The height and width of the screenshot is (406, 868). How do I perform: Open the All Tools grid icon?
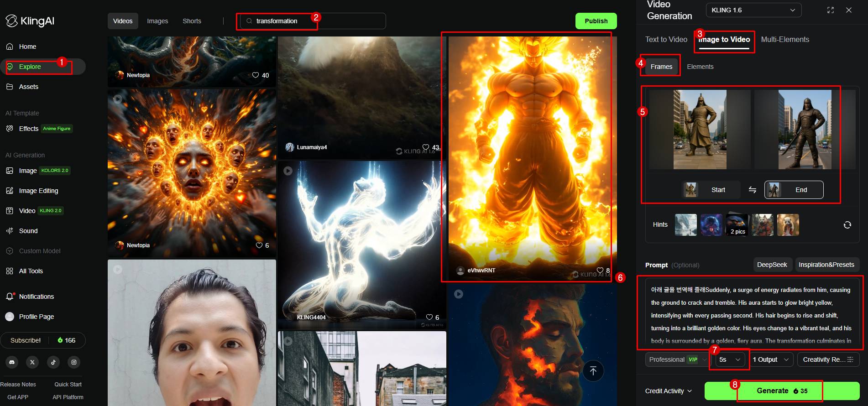[x=10, y=271]
